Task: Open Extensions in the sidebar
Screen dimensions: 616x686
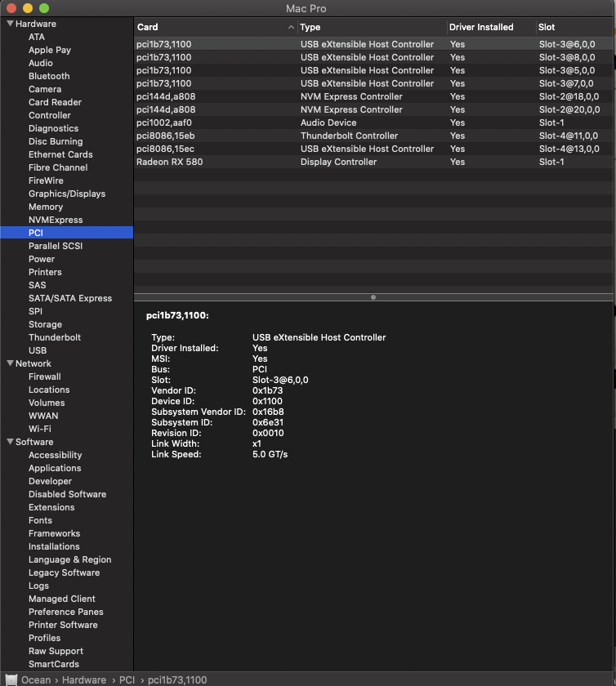Action: click(x=51, y=507)
